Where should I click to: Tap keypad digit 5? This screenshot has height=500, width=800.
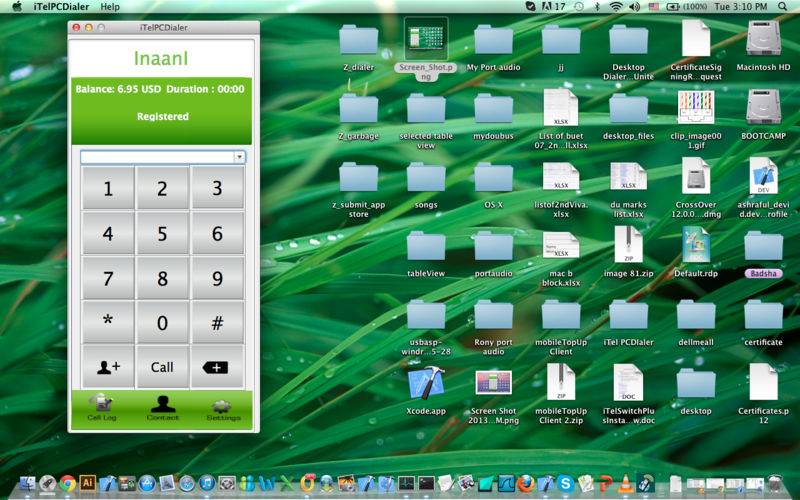162,233
